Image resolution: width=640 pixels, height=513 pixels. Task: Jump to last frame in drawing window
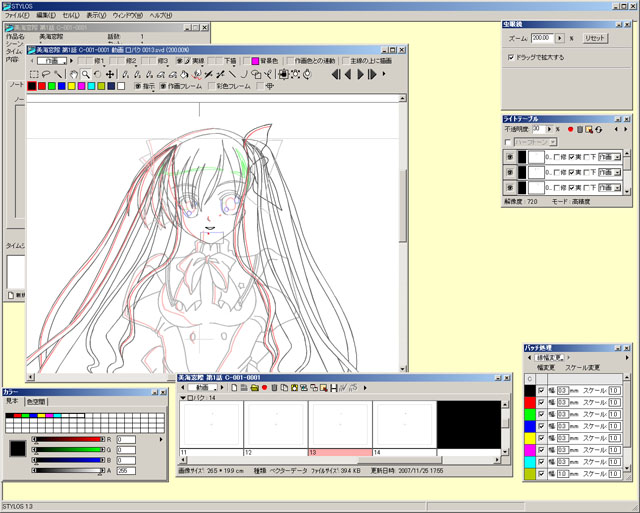[x=372, y=74]
